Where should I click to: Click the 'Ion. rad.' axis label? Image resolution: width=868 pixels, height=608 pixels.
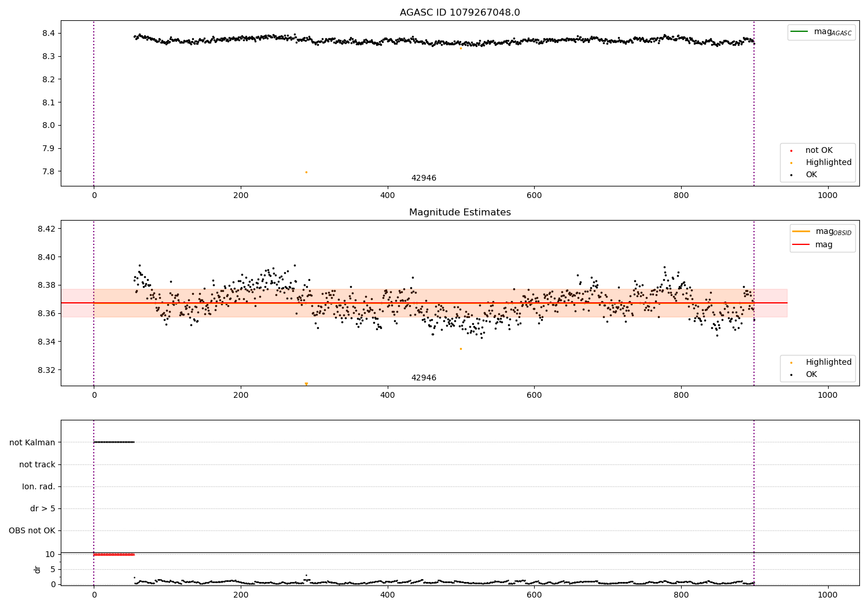(39, 487)
